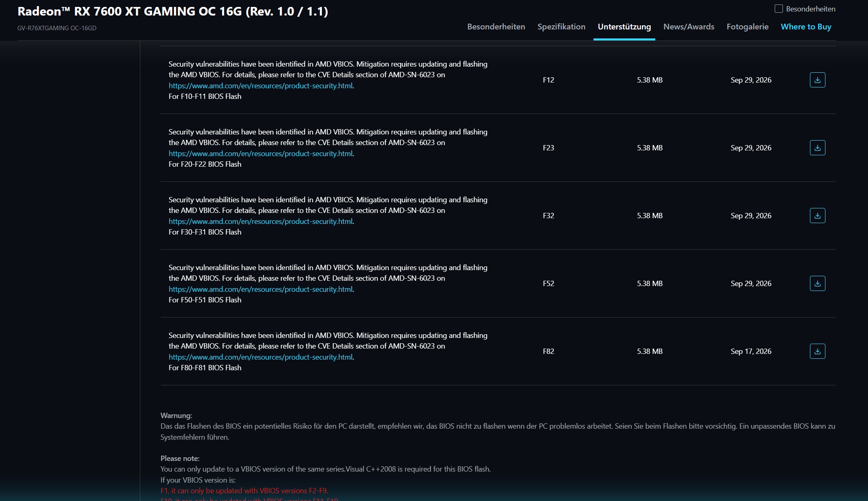Screen dimensions: 868x501
Task: Select the Unterstützung tab
Action: pos(624,27)
